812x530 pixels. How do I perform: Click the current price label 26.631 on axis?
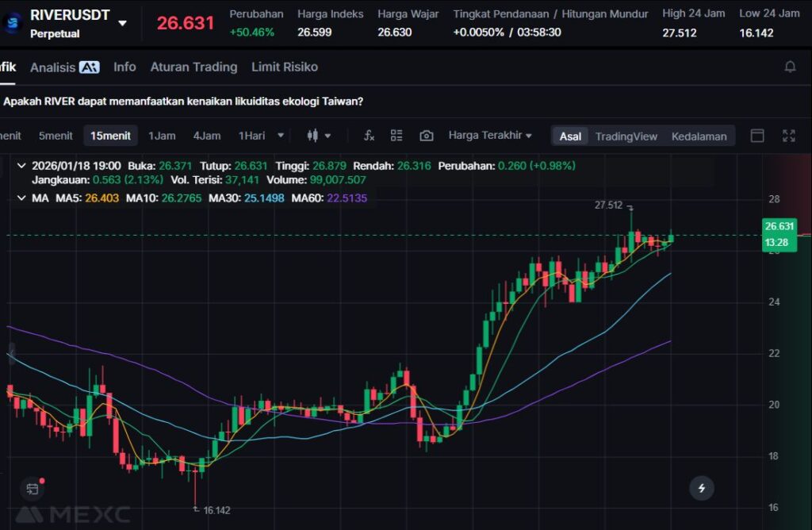pyautogui.click(x=779, y=226)
